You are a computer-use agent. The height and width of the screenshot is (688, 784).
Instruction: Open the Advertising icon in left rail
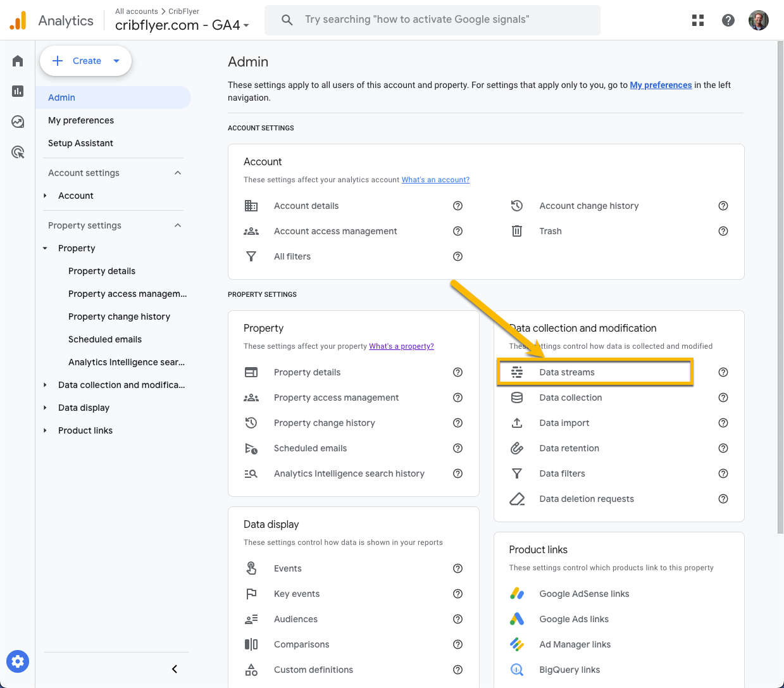coord(18,152)
